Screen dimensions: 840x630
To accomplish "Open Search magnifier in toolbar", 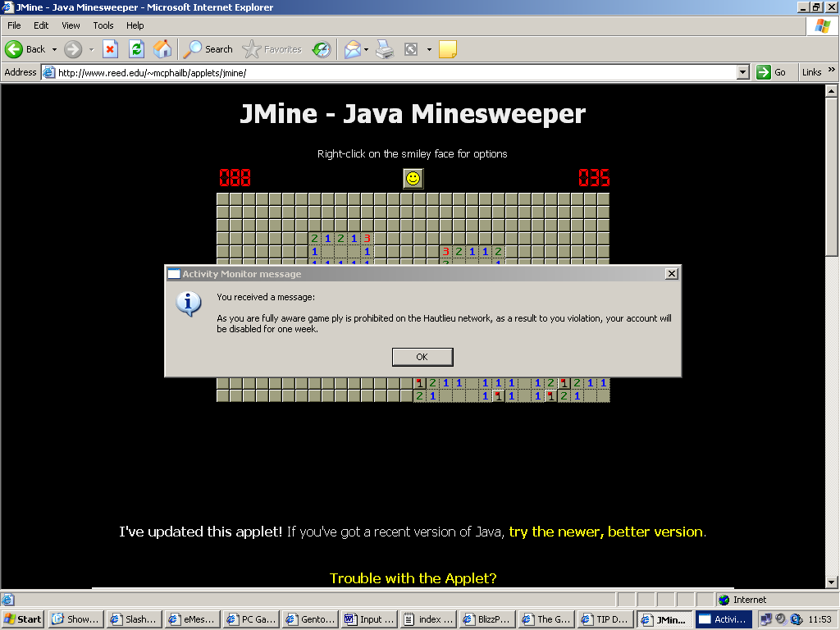I will tap(192, 49).
